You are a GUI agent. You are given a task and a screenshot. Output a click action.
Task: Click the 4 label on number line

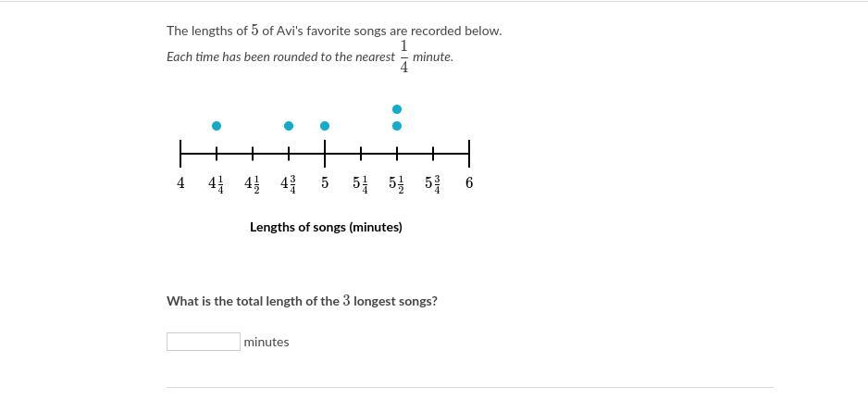point(180,183)
